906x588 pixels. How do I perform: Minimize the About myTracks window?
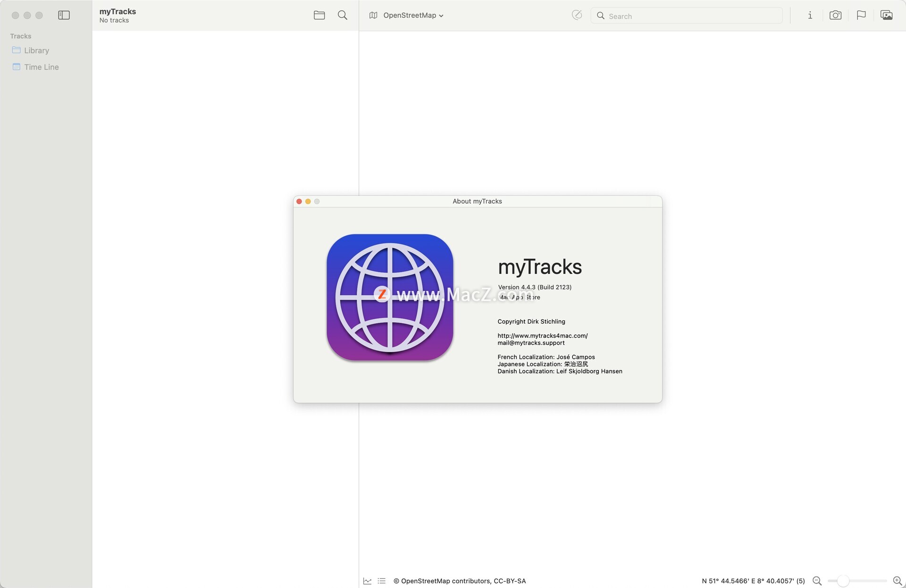tap(308, 201)
